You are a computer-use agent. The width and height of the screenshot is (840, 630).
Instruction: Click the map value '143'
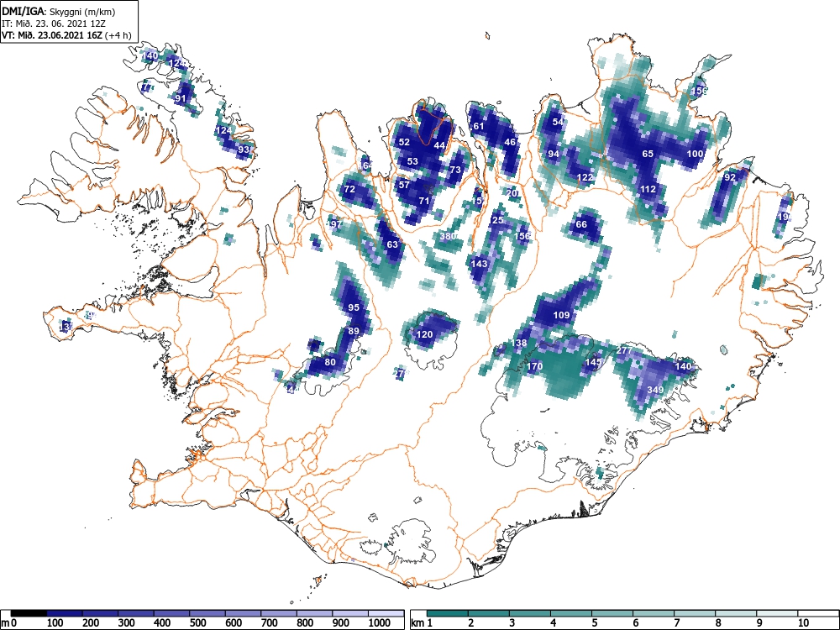click(x=479, y=264)
